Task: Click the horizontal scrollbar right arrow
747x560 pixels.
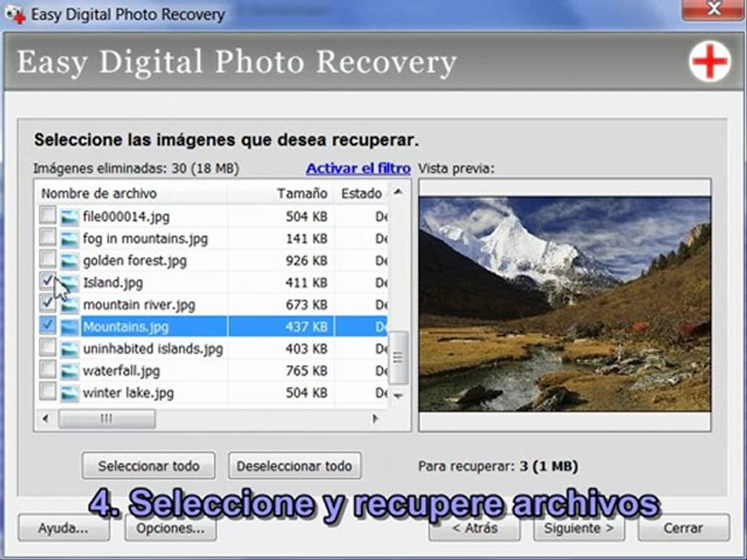Action: [x=375, y=418]
